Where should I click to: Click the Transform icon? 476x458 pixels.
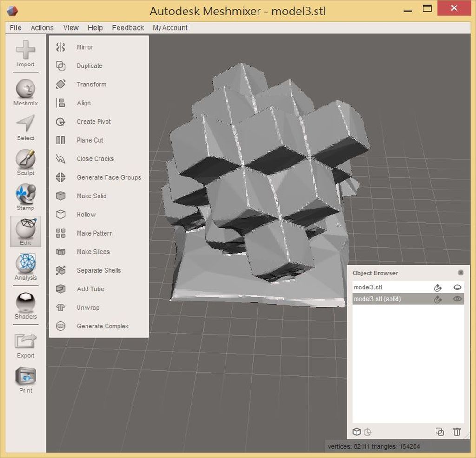pos(60,85)
